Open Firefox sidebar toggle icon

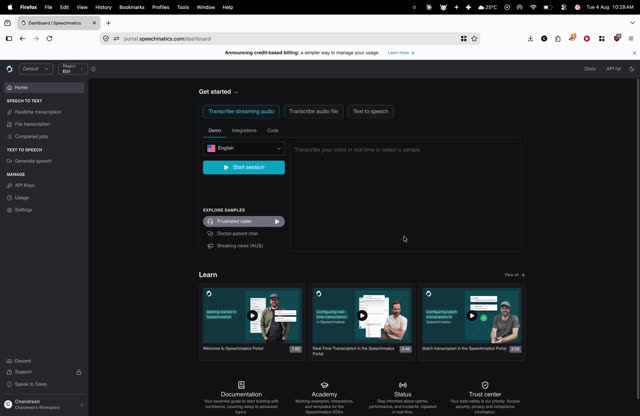[x=9, y=38]
